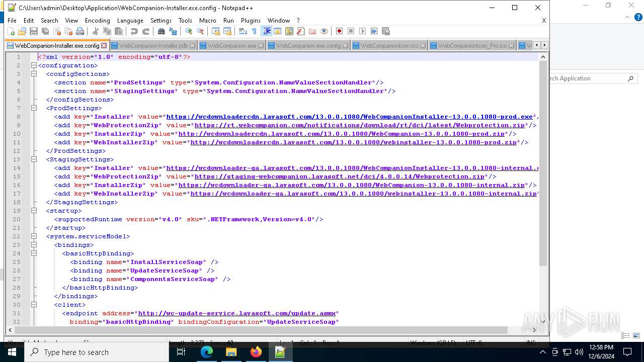Open the Replace dialog icon

[x=173, y=31]
